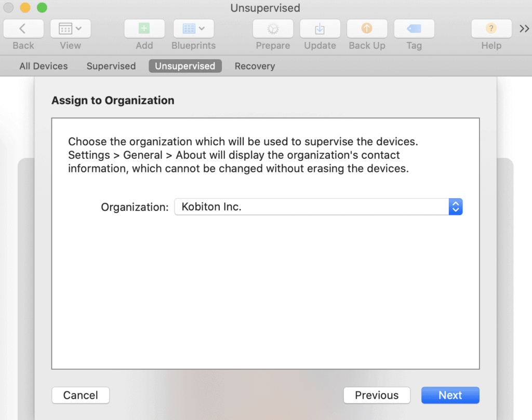Open Help via the question mark icon

[490, 29]
